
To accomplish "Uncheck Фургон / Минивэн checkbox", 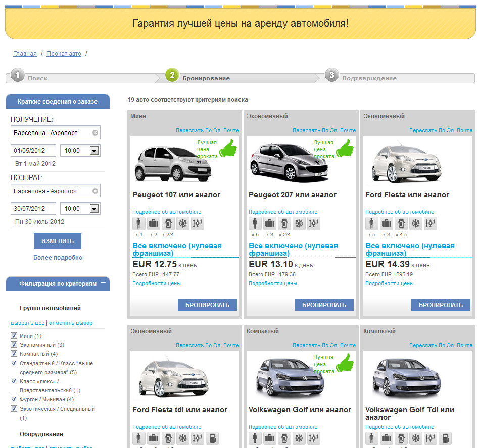I will pos(14,399).
